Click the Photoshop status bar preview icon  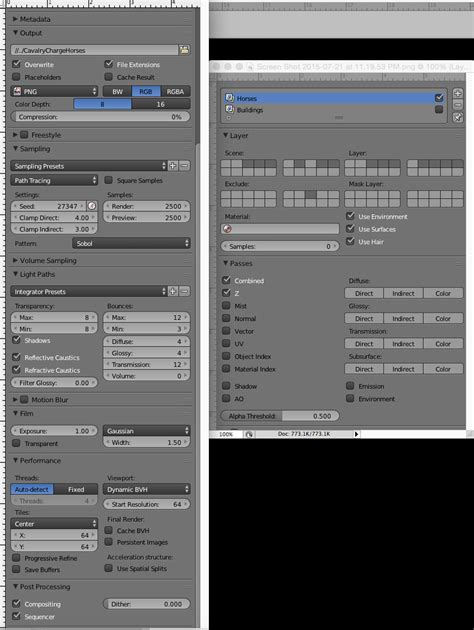(249, 434)
